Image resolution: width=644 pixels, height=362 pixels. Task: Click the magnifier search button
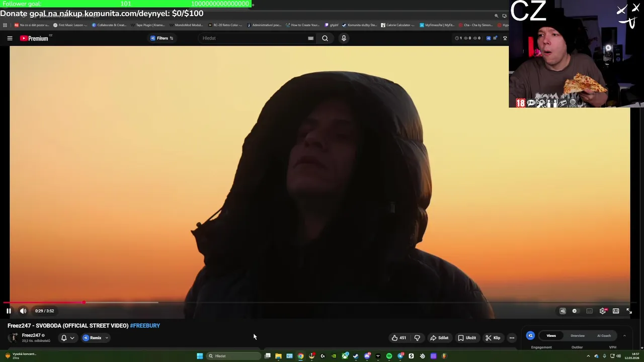coord(325,38)
